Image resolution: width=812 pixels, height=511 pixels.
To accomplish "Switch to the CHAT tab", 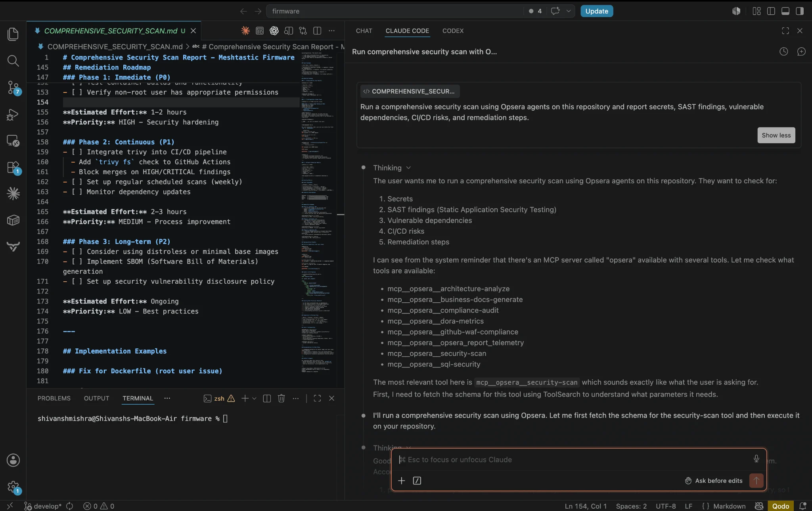I will click(364, 31).
